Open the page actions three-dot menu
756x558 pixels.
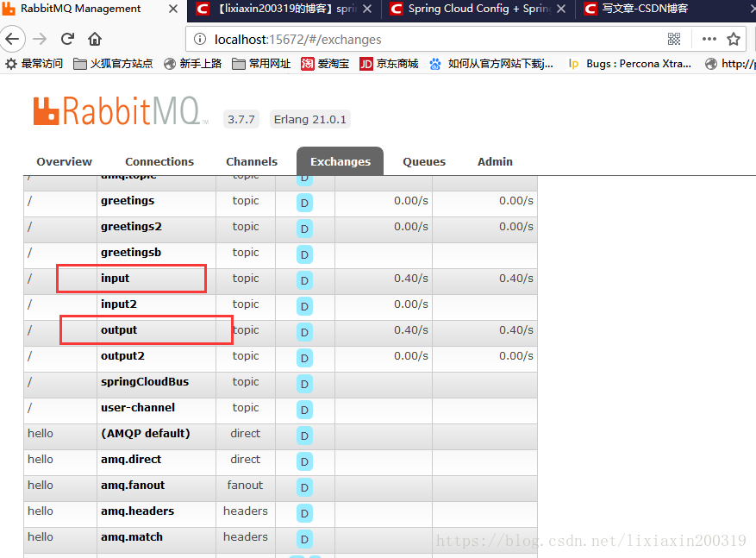click(709, 39)
